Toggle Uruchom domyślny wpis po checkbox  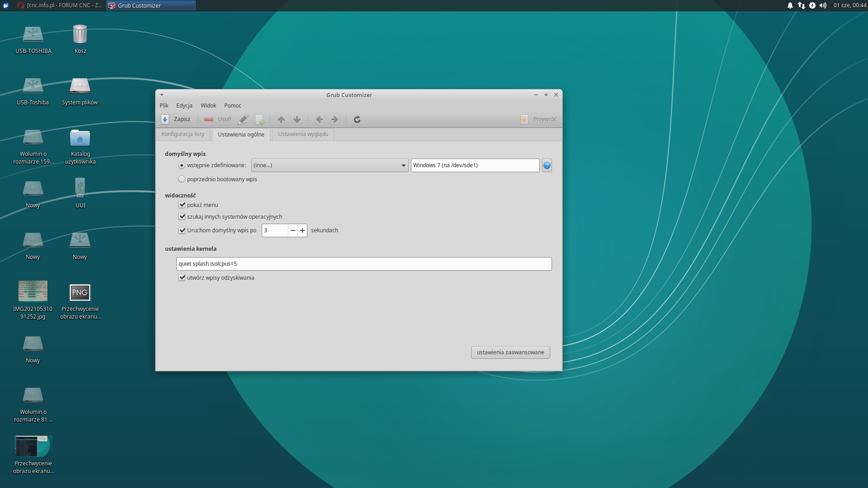pyautogui.click(x=182, y=230)
